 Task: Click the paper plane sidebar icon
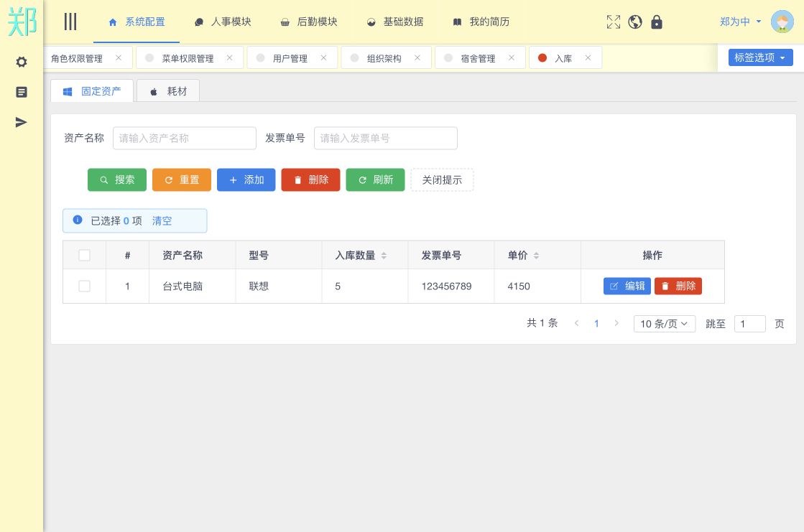point(21,122)
